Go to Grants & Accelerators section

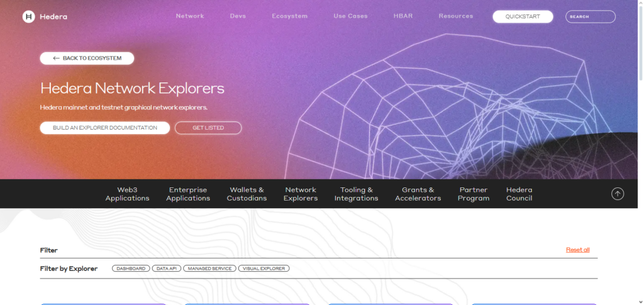[418, 194]
